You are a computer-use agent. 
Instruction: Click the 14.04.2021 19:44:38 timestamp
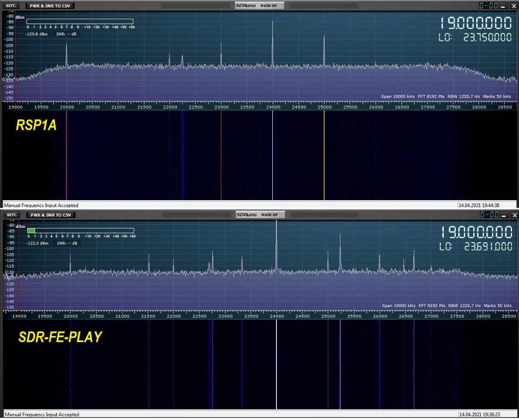(478, 206)
